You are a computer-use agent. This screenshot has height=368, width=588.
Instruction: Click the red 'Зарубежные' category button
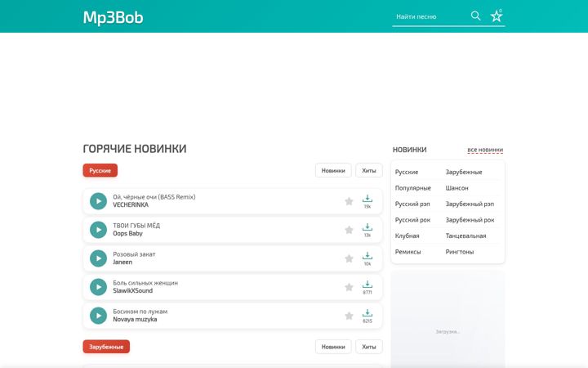[106, 347]
